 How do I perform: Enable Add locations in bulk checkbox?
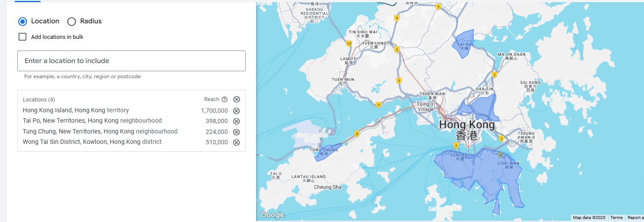22,37
